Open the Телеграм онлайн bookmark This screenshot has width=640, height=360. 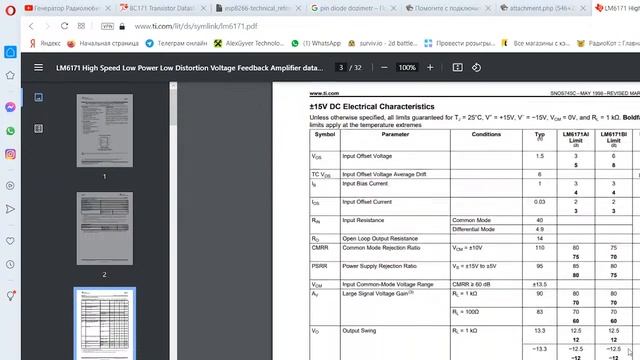tap(176, 43)
